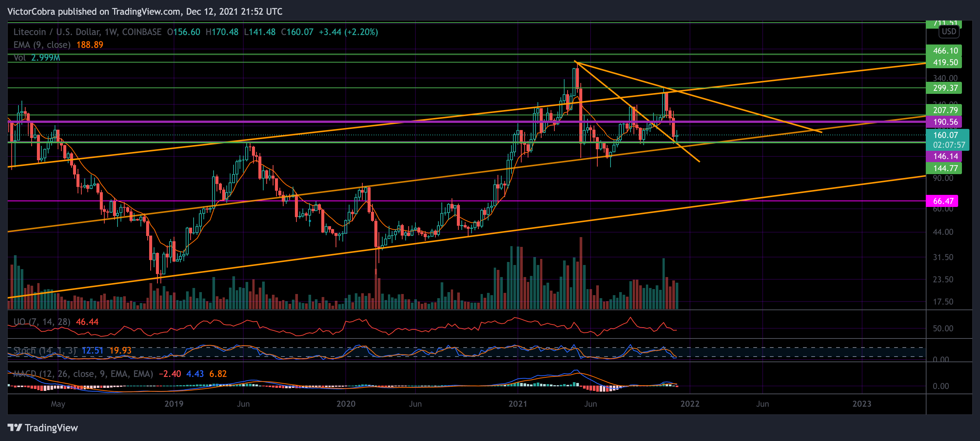Click the USD currency button
The image size is (980, 441).
pos(949,32)
